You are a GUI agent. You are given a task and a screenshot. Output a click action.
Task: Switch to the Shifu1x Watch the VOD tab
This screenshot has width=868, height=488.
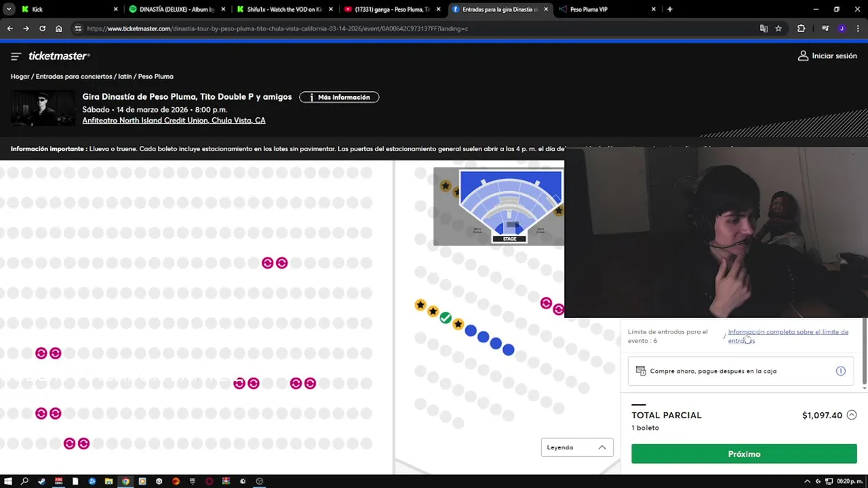click(x=283, y=9)
